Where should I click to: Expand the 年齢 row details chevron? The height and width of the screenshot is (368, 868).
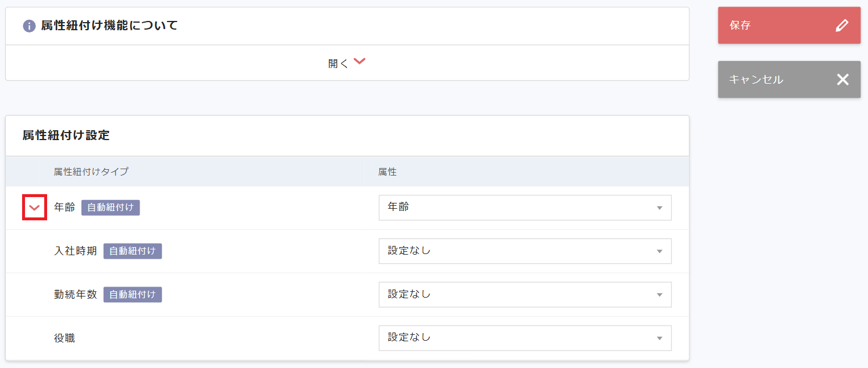(x=34, y=207)
